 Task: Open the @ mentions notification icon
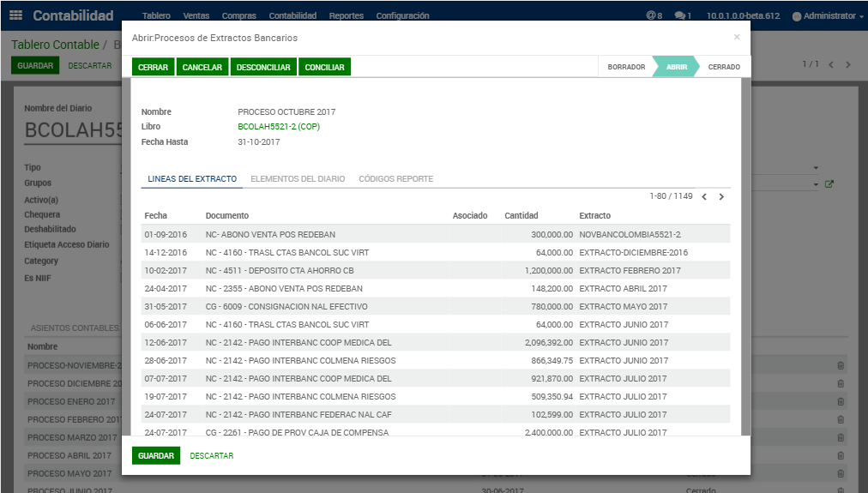click(x=654, y=15)
